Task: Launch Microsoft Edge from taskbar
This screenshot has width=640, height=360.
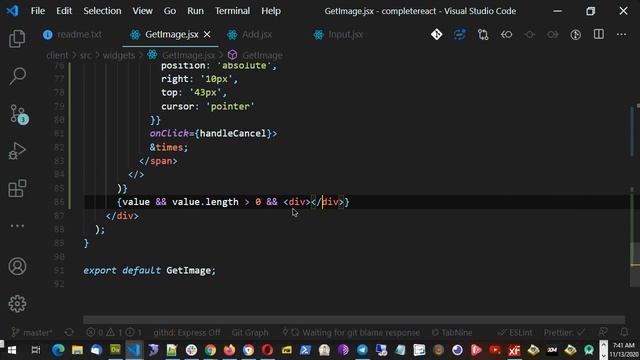Action: click(58, 350)
